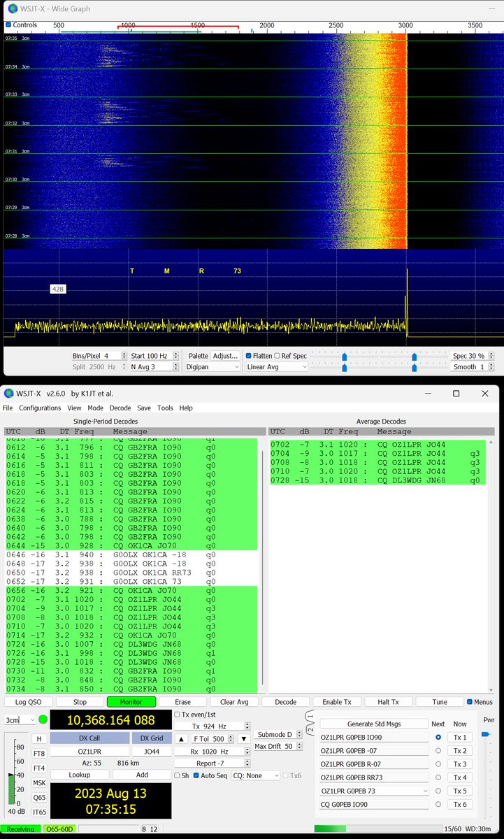Select decode row 0728 CQ DL3WDG in Average Decodes
Image resolution: width=504 pixels, height=839 pixels.
coord(377,481)
